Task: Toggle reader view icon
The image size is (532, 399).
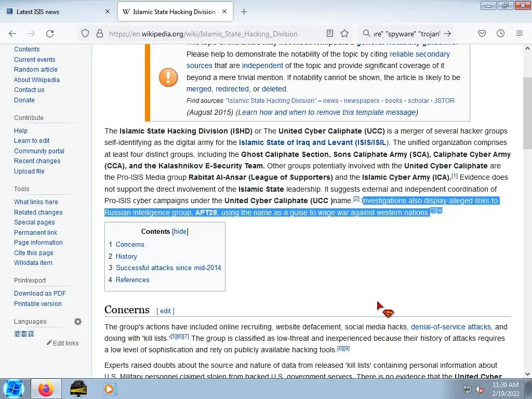Action: tap(330, 33)
